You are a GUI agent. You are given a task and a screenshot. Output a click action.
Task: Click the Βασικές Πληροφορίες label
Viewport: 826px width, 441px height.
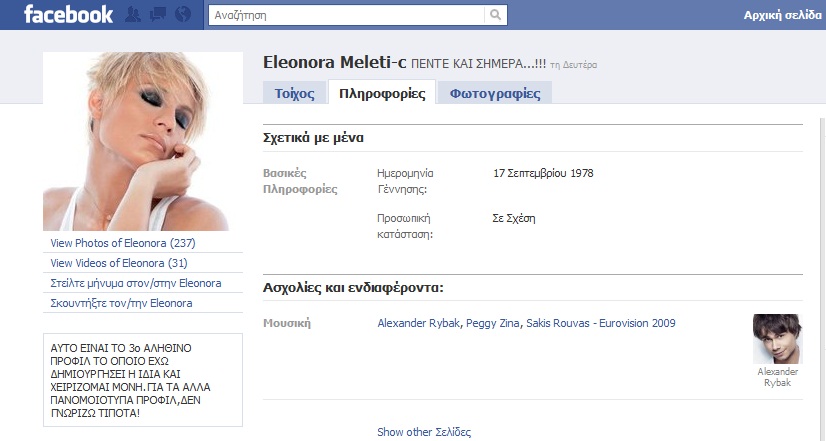(300, 181)
